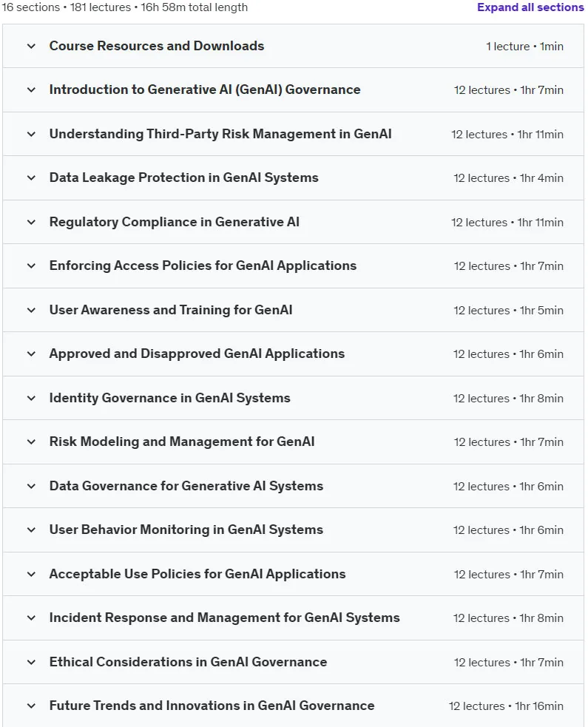Expand chevron for Acceptable Use Policies section
This screenshot has height=727, width=588.
click(31, 575)
